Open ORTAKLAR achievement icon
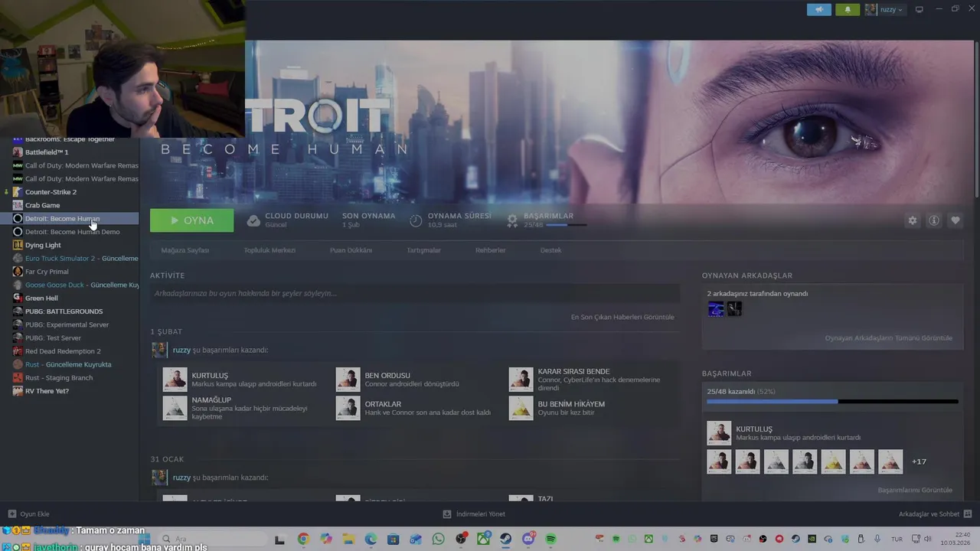This screenshot has height=551, width=980. (348, 408)
